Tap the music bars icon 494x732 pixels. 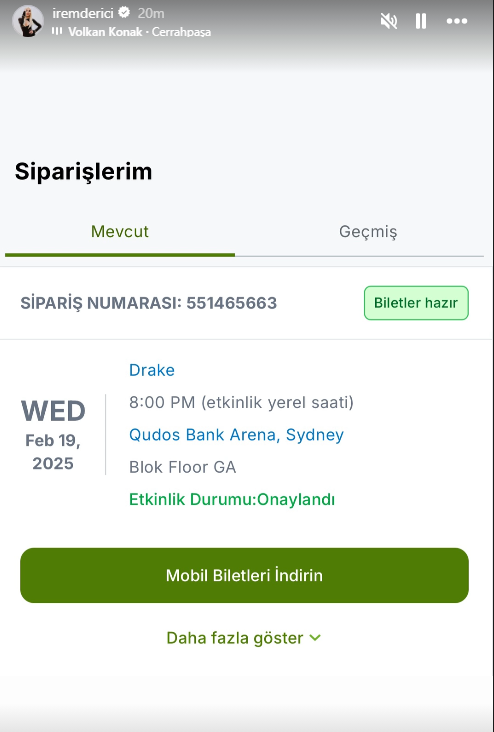coord(57,31)
